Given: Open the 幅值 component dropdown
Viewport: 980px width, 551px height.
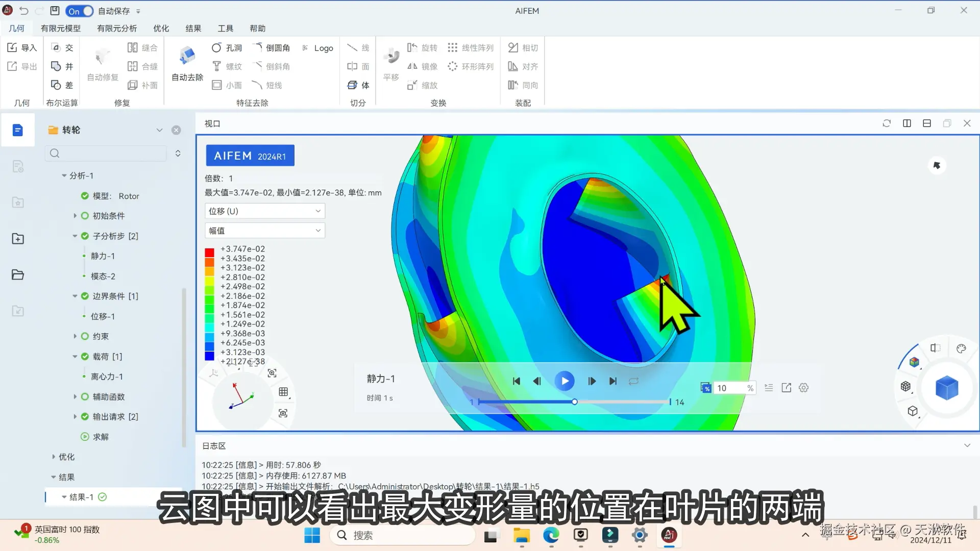Looking at the screenshot, I should click(x=264, y=231).
